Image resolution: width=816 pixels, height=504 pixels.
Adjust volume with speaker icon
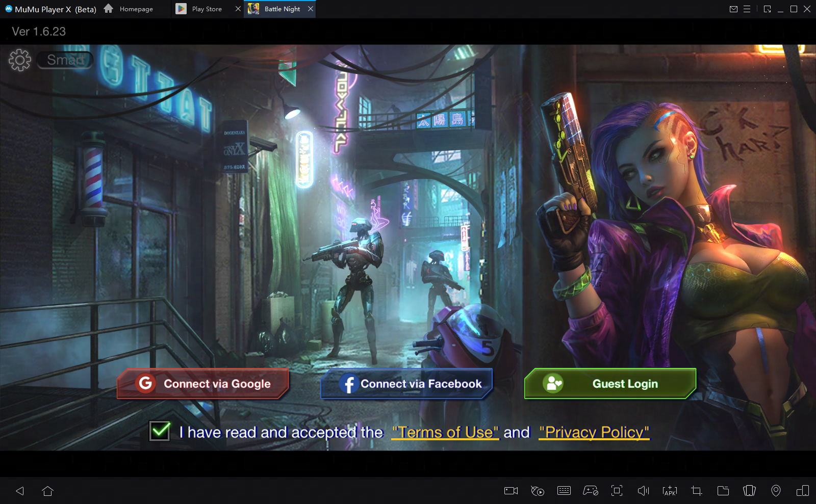[643, 491]
